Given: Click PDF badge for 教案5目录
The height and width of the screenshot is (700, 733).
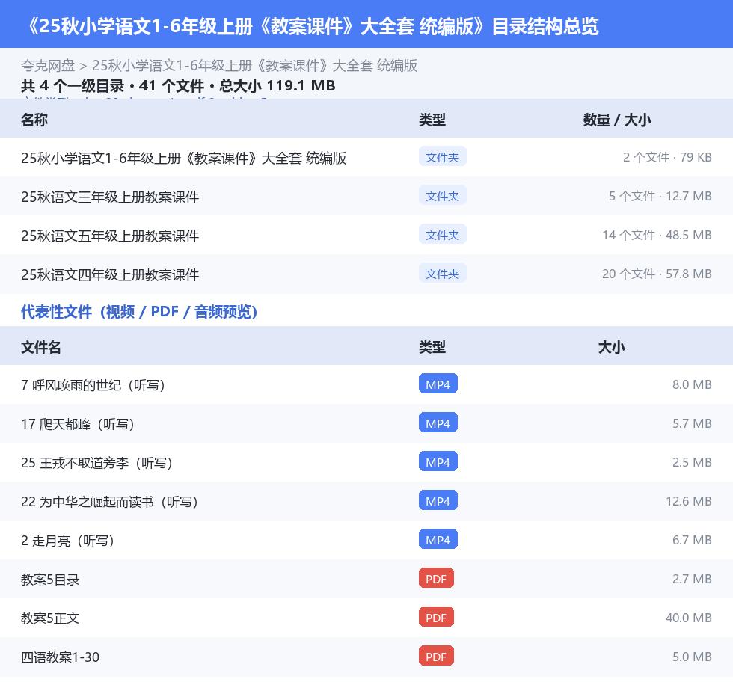Looking at the screenshot, I should coord(436,579).
